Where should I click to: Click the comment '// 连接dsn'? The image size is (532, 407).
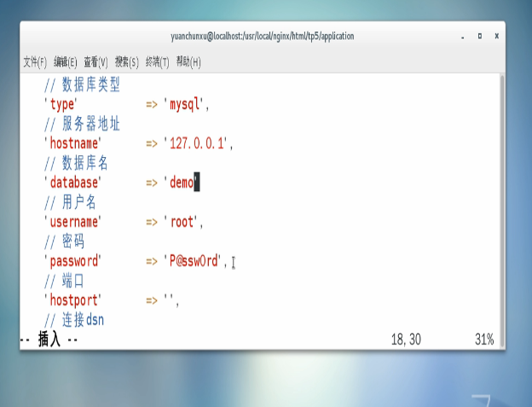[74, 320]
